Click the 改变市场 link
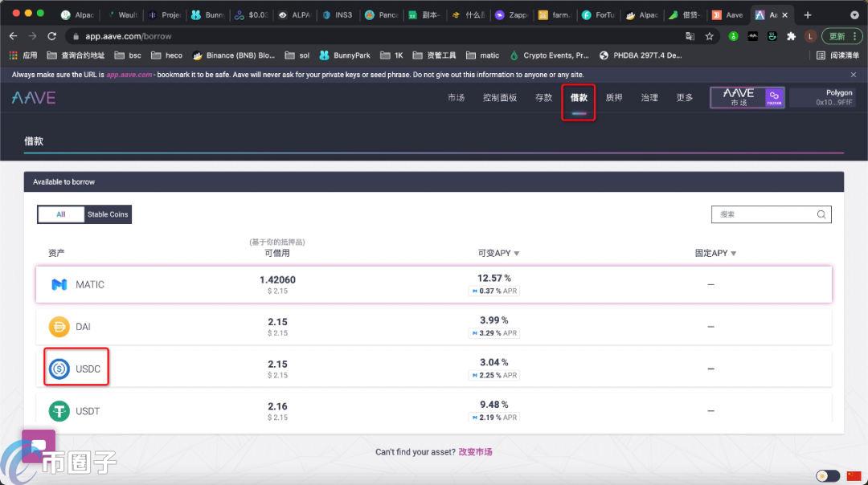 coord(475,452)
